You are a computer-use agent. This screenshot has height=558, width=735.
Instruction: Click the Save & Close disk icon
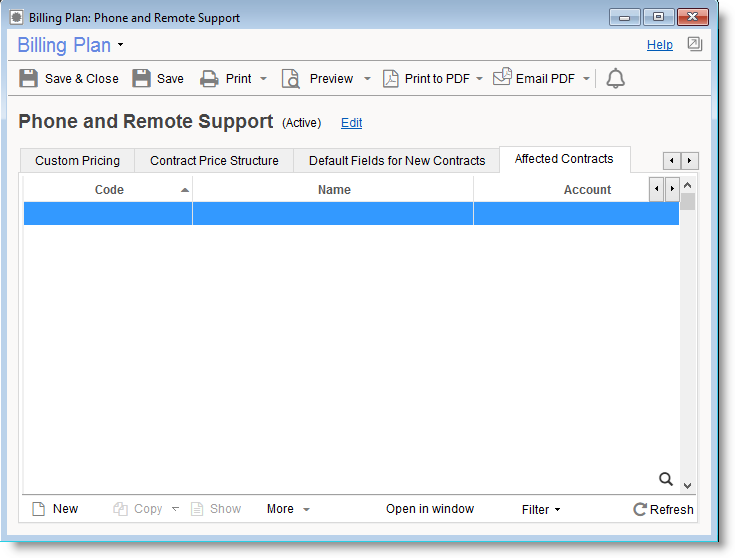pyautogui.click(x=29, y=79)
